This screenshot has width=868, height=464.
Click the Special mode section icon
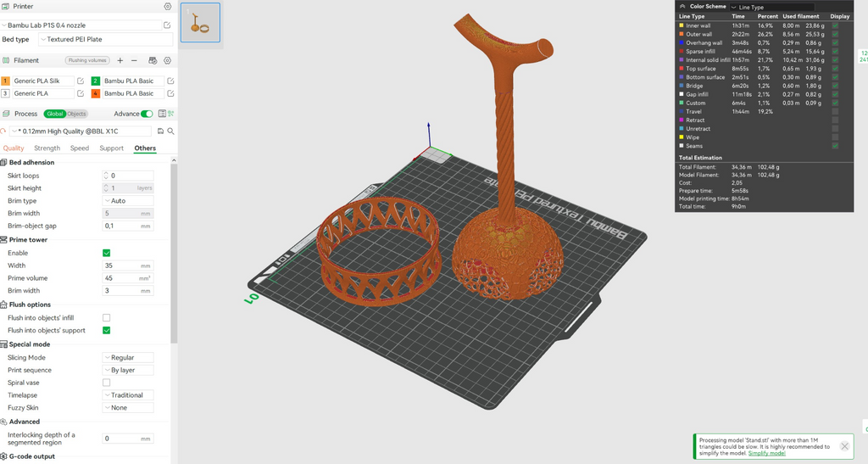[x=4, y=344]
